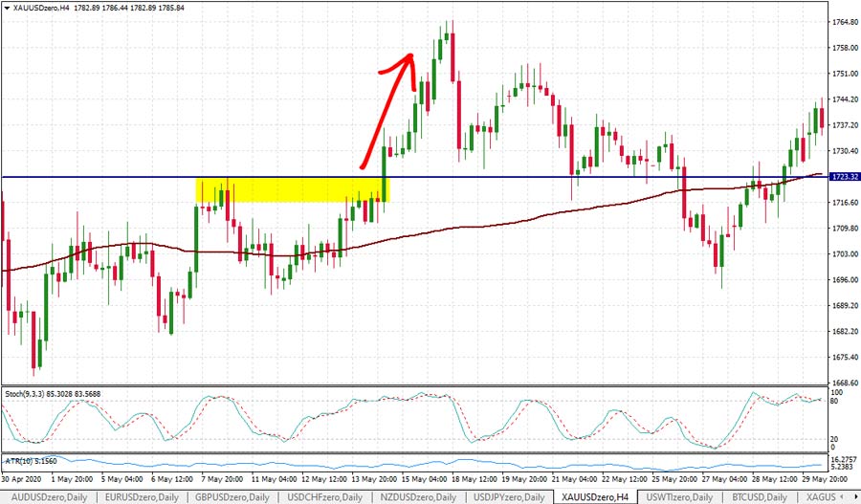Select the active XAUUSDzero,H4 tab
Screen dimensions: 861x504
pos(594,496)
